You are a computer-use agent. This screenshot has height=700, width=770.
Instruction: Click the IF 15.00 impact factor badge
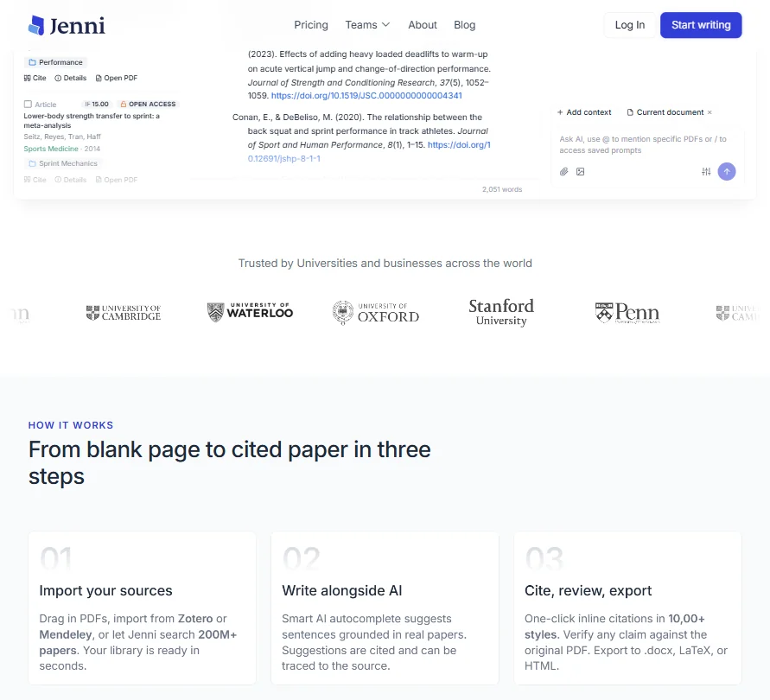[97, 105]
